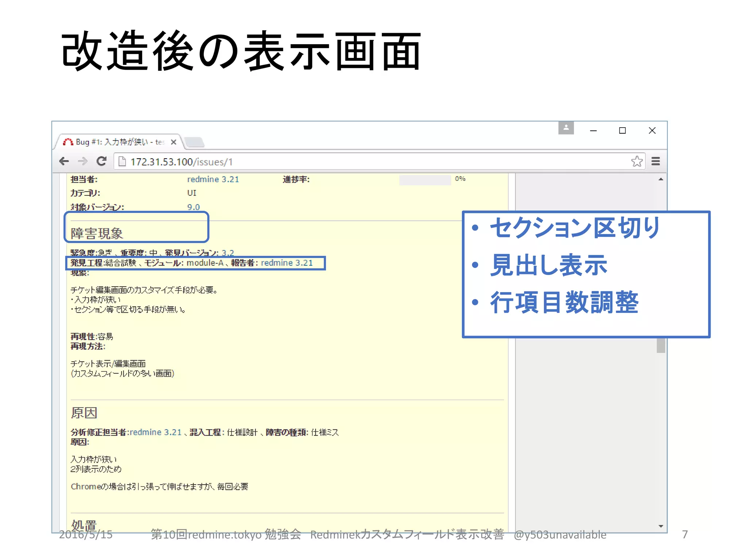The image size is (747, 560).
Task: Click the Chrome user profile icon
Action: [566, 128]
